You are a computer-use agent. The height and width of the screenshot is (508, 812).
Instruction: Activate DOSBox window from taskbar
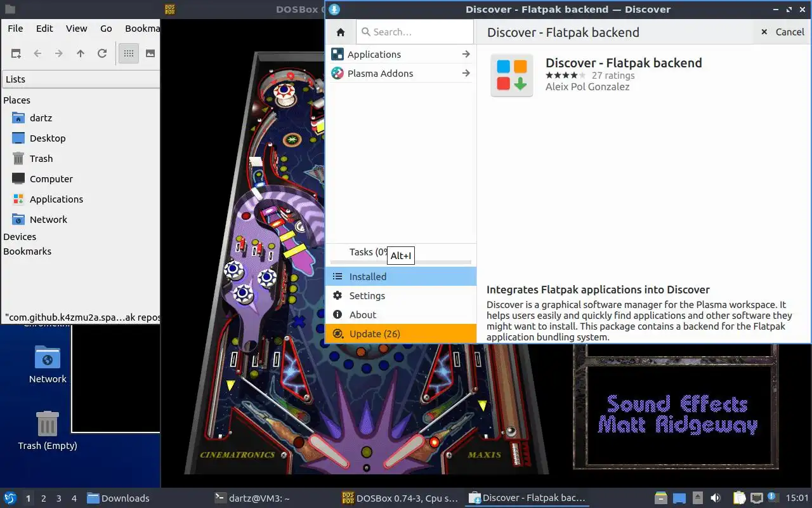[401, 498]
